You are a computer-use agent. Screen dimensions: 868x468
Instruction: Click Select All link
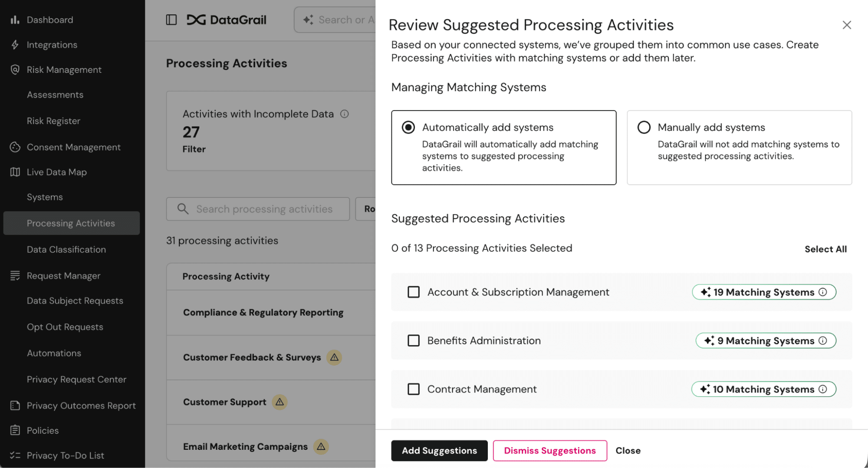825,249
